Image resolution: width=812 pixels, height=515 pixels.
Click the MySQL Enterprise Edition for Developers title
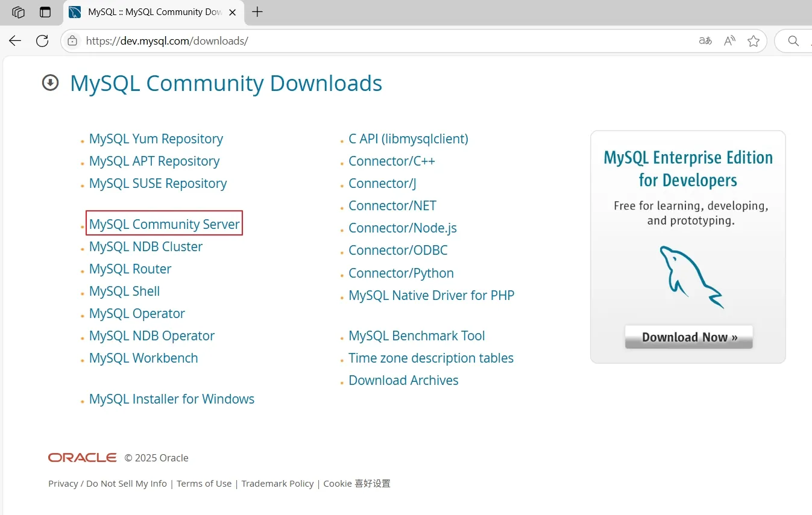688,169
